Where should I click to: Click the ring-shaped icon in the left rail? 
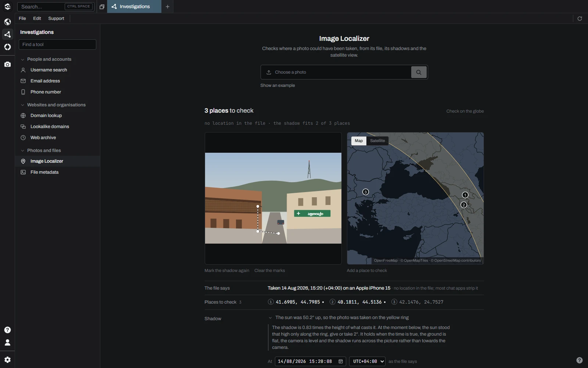(x=7, y=47)
